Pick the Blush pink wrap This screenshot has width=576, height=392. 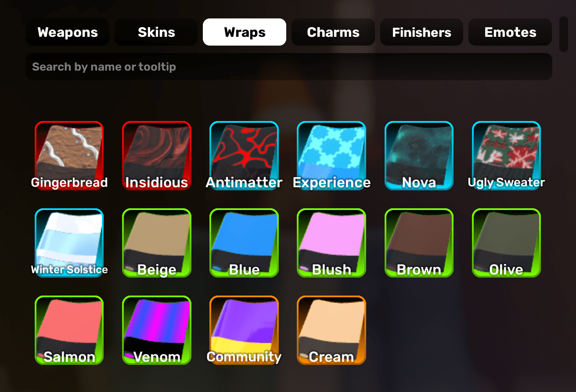[x=331, y=243]
